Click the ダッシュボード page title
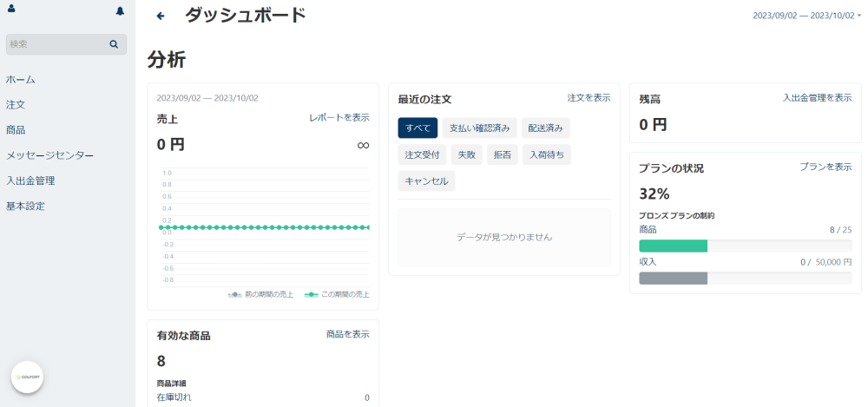This screenshot has height=407, width=868. pyautogui.click(x=246, y=15)
